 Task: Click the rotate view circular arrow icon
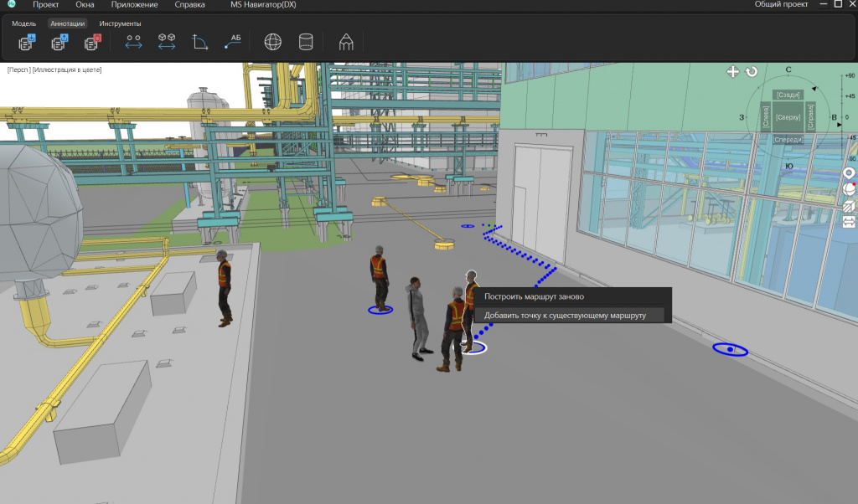pyautogui.click(x=752, y=72)
